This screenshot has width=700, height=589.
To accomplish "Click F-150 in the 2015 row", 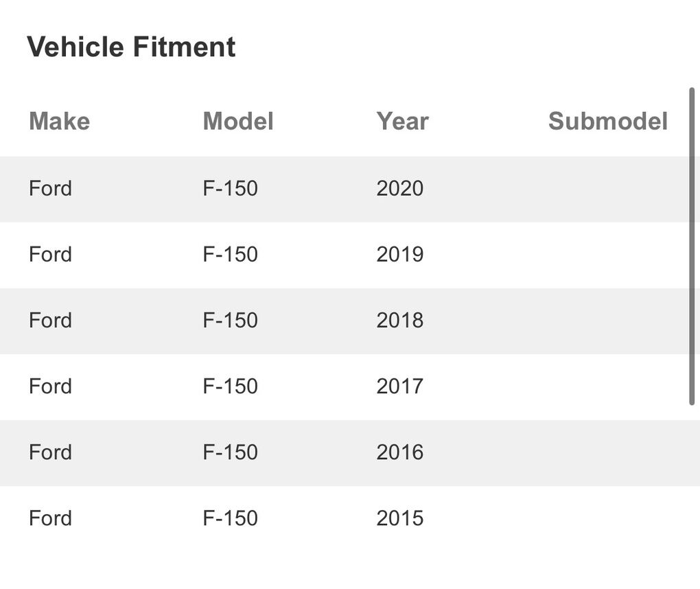I will point(230,518).
